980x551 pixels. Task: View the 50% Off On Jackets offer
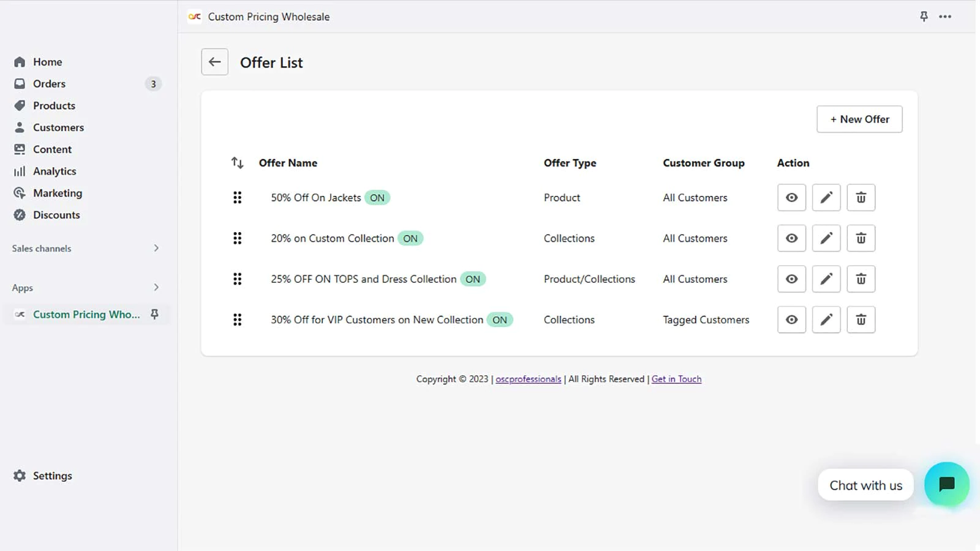(791, 198)
